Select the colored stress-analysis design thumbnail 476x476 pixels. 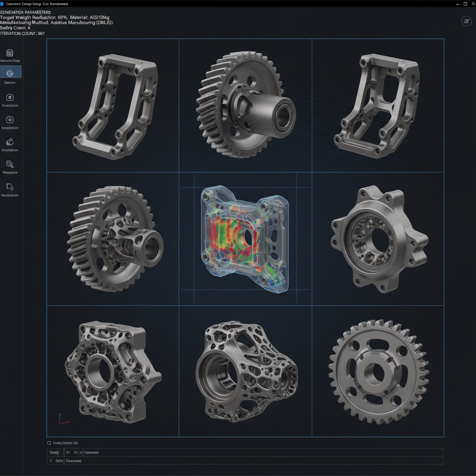tap(245, 238)
